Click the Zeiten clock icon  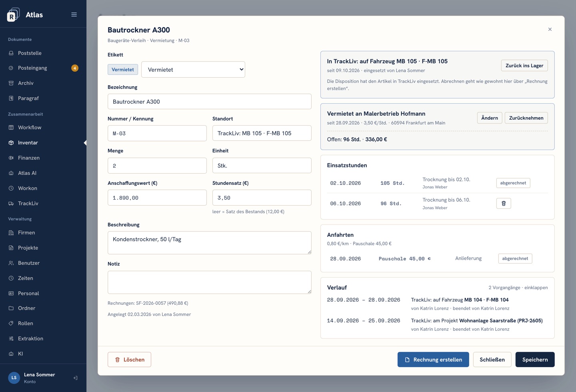pyautogui.click(x=11, y=278)
